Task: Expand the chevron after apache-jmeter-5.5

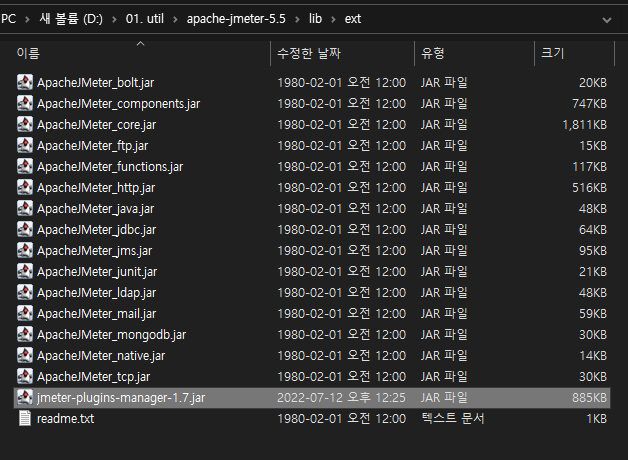Action: [297, 19]
